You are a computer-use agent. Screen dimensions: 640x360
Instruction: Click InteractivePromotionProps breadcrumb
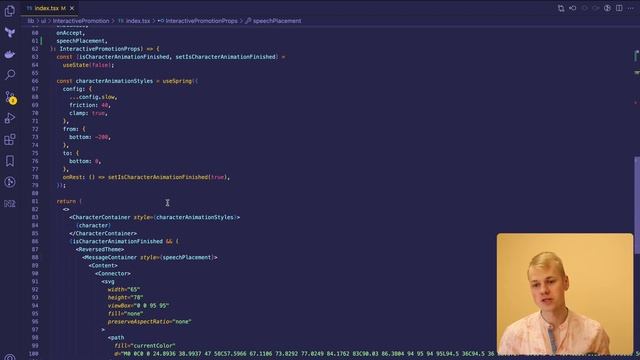201,21
